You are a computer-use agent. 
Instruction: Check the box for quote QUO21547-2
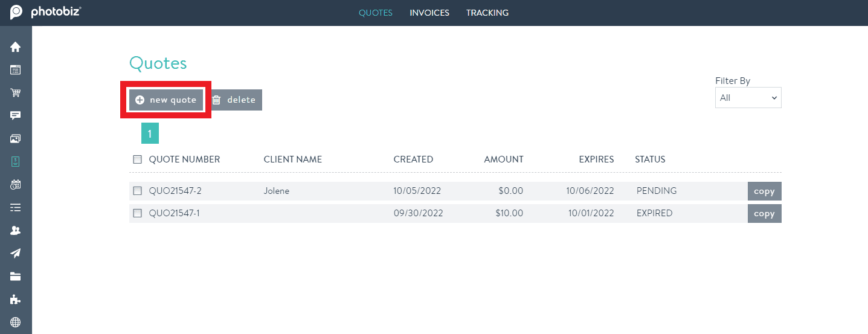click(137, 191)
